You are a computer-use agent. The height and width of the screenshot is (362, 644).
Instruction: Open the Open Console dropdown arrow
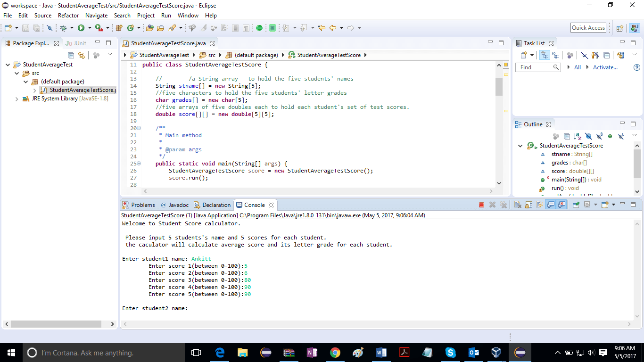pyautogui.click(x=614, y=205)
